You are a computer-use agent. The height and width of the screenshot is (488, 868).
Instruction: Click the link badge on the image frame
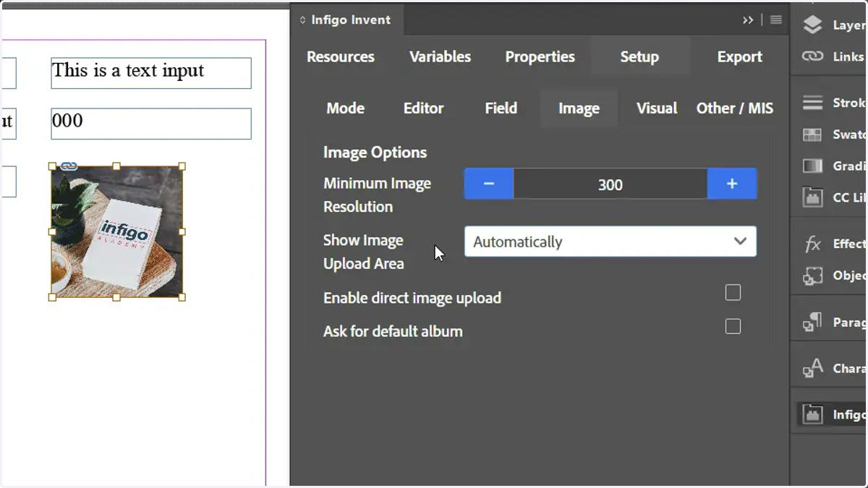click(69, 166)
